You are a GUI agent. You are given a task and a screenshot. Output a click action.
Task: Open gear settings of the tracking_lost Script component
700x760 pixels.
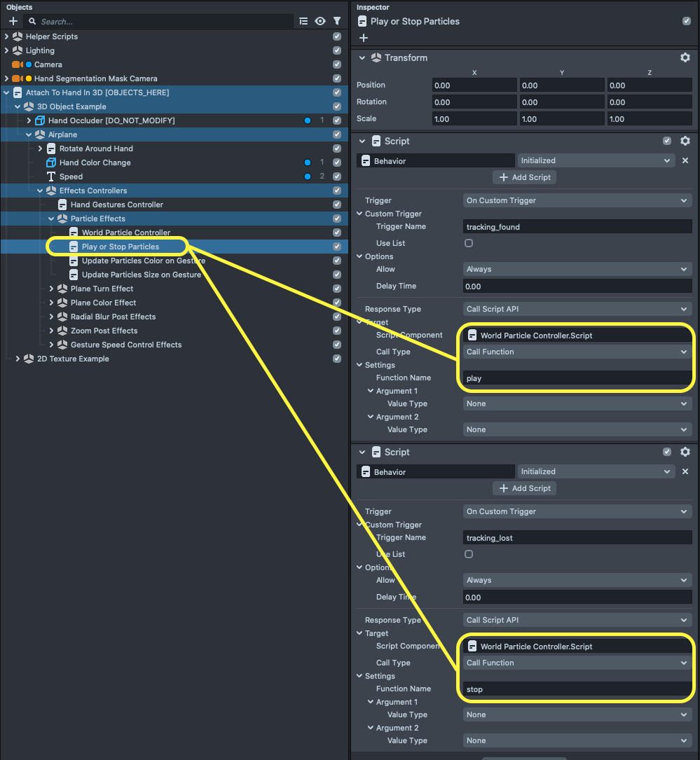[x=685, y=452]
